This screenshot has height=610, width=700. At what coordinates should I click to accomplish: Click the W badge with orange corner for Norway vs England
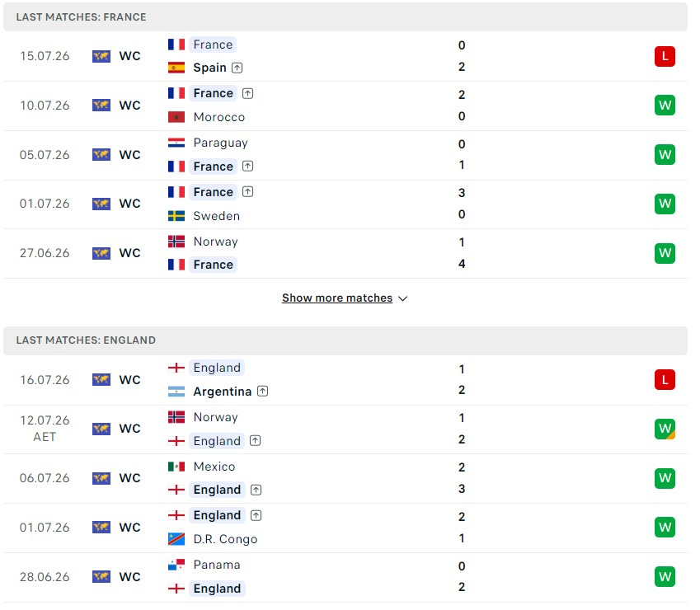pos(665,429)
